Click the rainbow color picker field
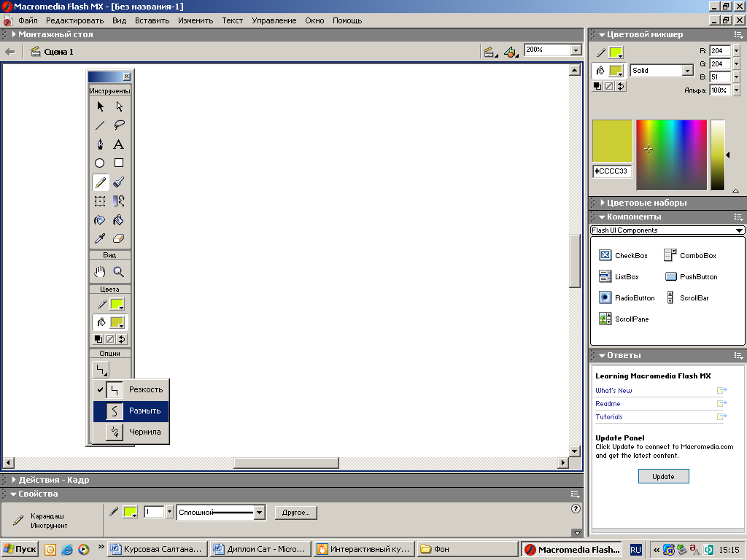Viewport: 747px width, 560px height. pos(672,155)
